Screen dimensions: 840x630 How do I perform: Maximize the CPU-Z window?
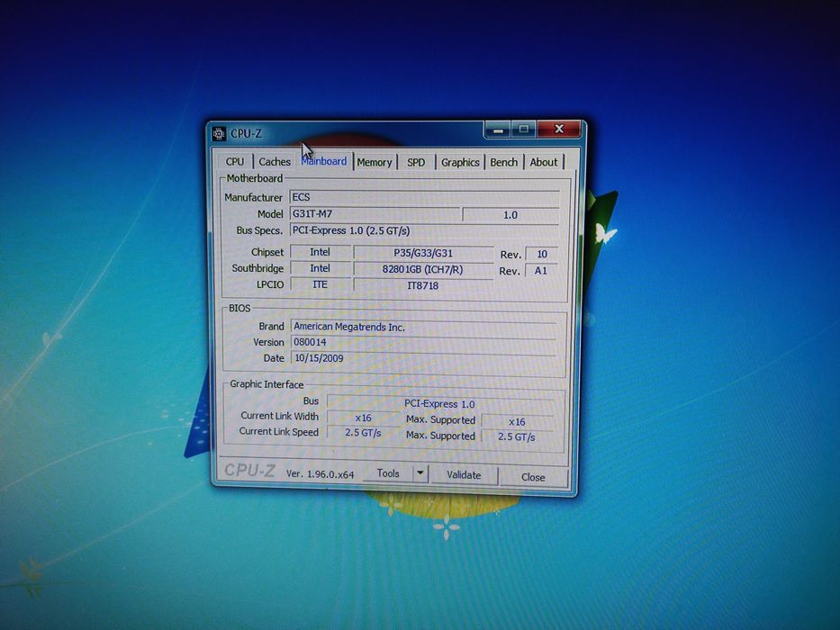pyautogui.click(x=524, y=129)
